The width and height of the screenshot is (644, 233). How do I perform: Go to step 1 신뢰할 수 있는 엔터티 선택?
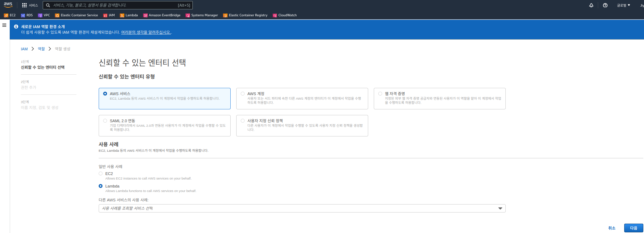[x=43, y=67]
